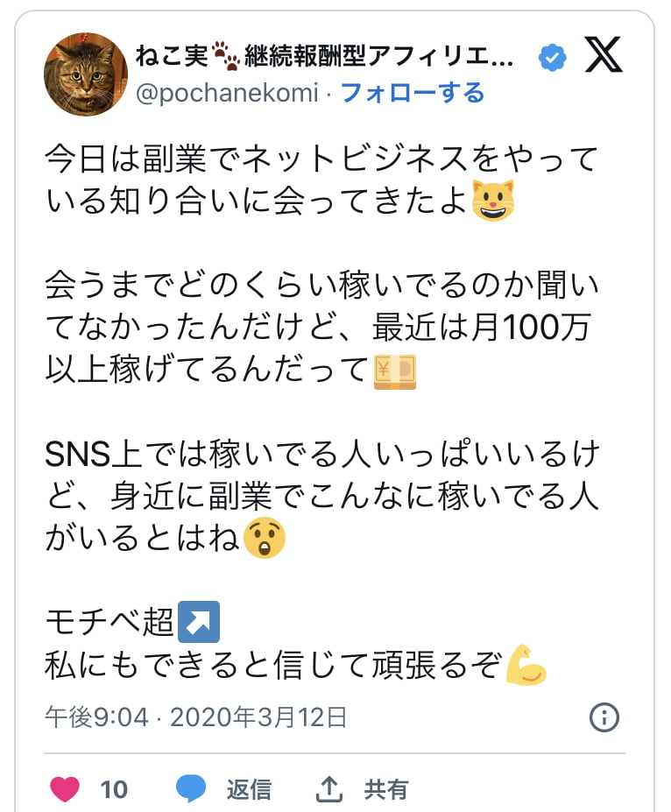
Task: Open the @pochanekomi handle link
Action: pos(227,93)
